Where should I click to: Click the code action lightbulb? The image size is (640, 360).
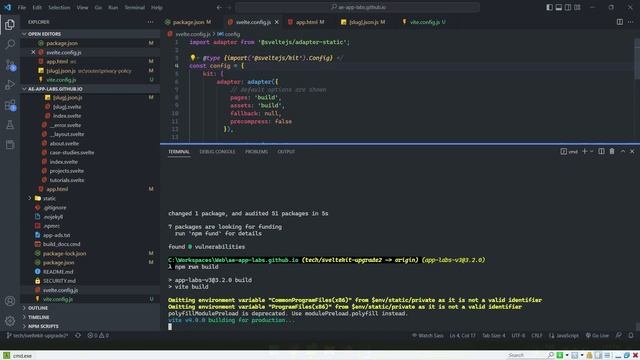[x=193, y=58]
